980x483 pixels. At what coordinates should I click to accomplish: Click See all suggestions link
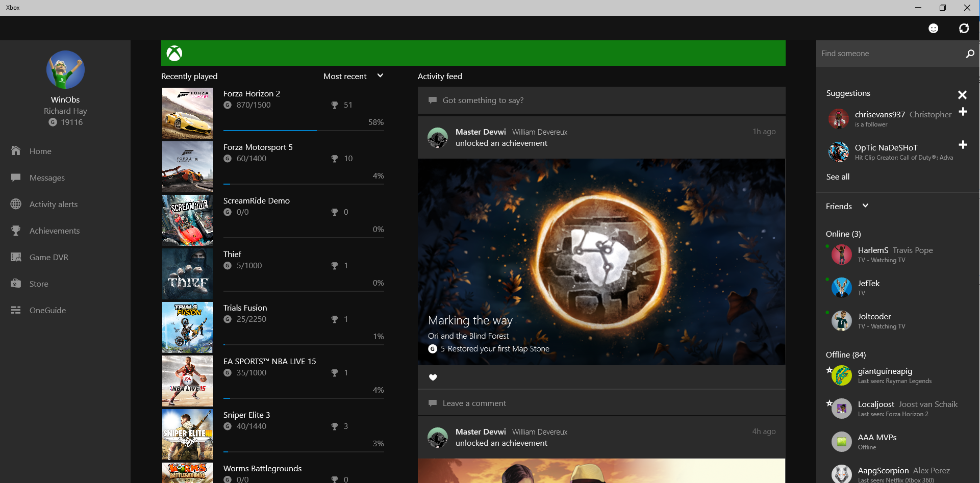(x=838, y=177)
